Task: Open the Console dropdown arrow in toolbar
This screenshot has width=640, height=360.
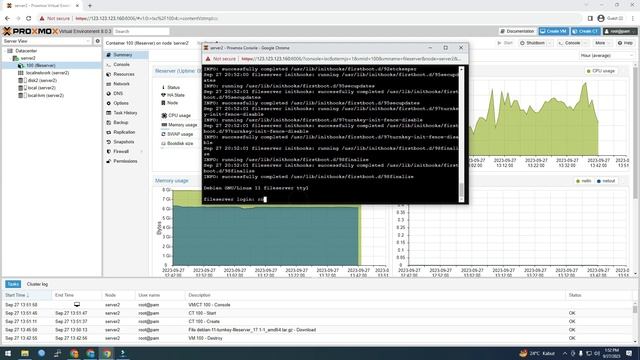Action: 586,43
